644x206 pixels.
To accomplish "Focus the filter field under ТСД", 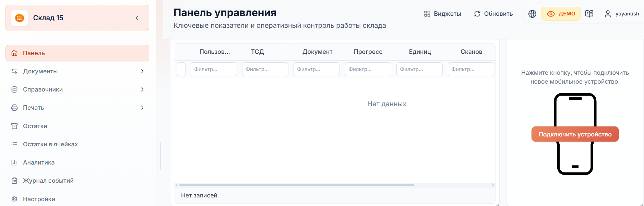I will [265, 69].
